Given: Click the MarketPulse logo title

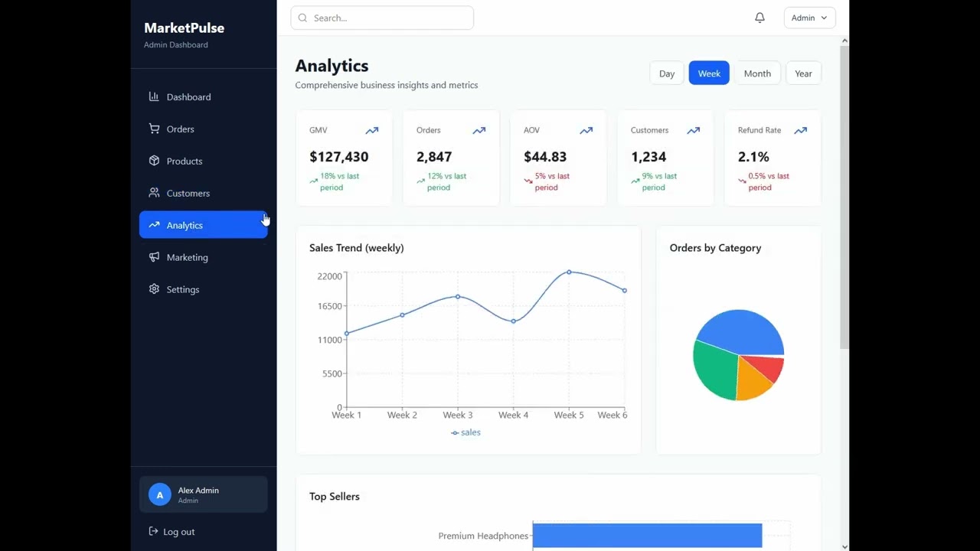Looking at the screenshot, I should (184, 28).
